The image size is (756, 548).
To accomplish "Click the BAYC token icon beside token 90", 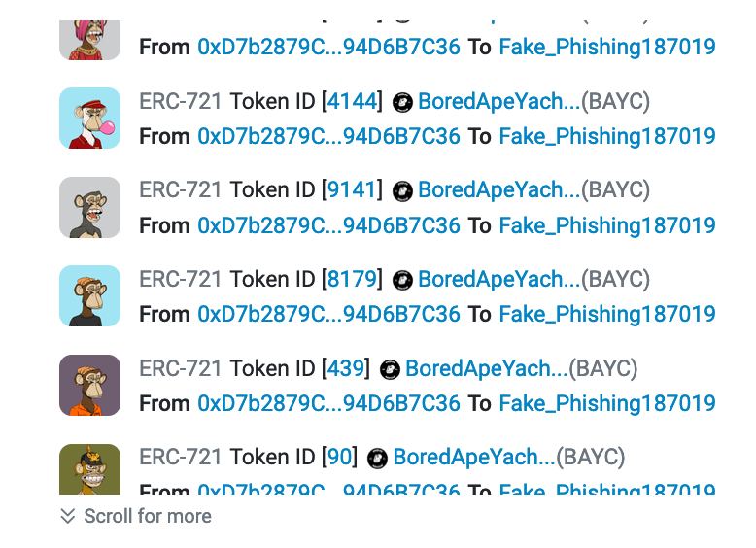I will pos(377,459).
